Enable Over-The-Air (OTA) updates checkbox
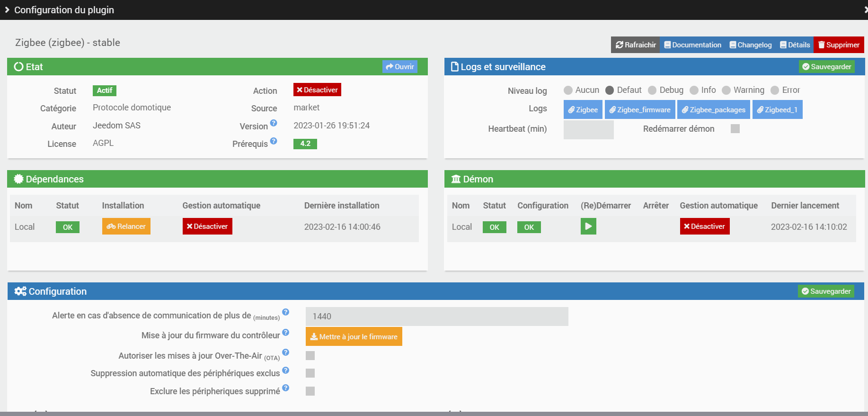Viewport: 868px width, 416px height. [310, 355]
